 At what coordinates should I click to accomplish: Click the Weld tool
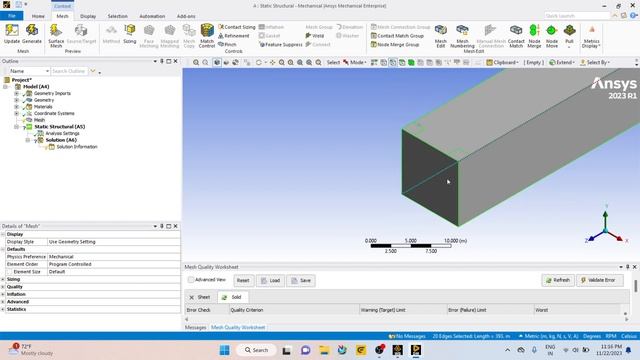pos(315,36)
